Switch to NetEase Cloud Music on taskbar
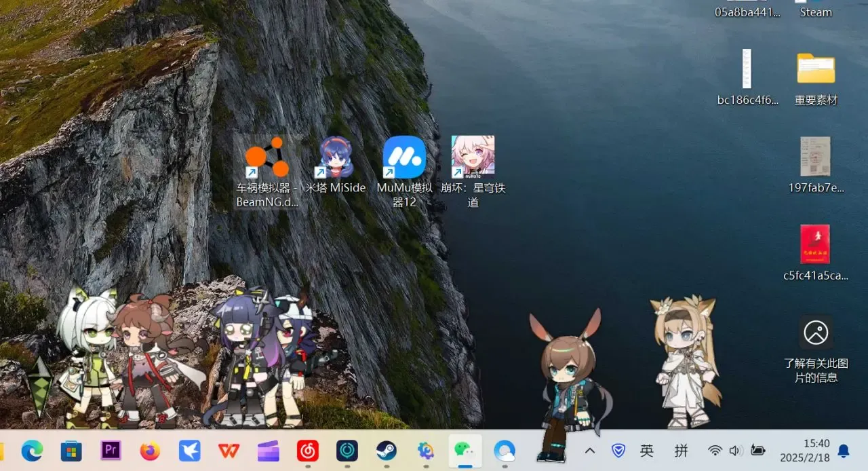 tap(308, 450)
